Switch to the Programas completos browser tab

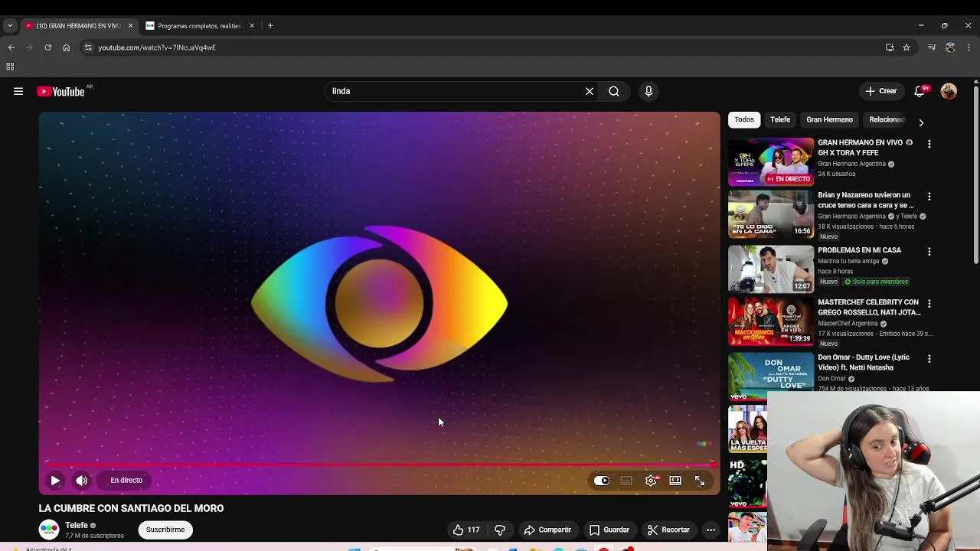click(x=199, y=25)
